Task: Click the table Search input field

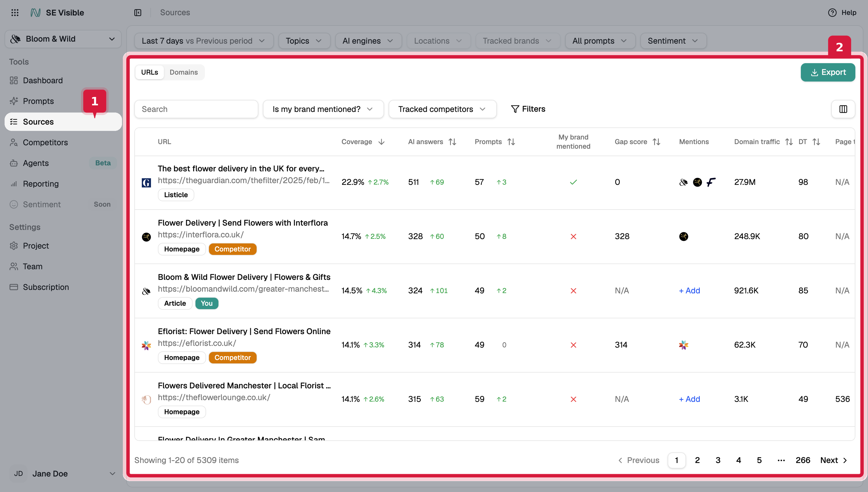Action: (196, 109)
